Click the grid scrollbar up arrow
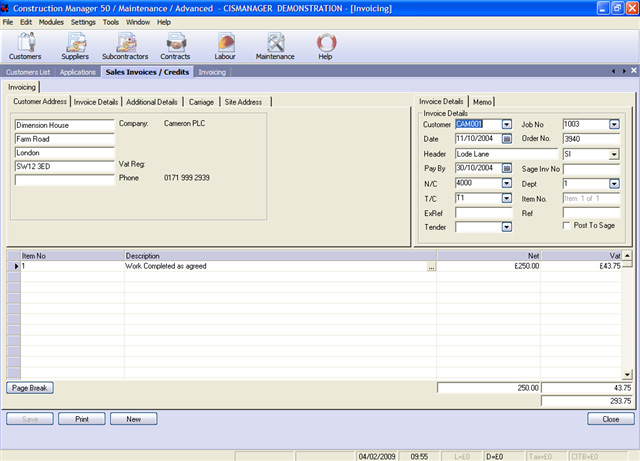640x461 pixels. coord(627,256)
